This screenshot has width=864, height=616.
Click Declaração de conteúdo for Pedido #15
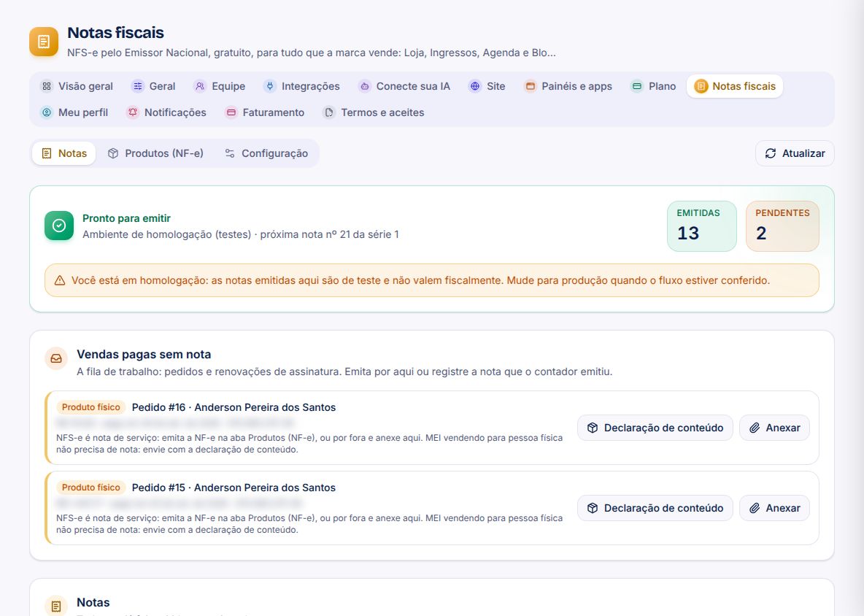pos(655,508)
